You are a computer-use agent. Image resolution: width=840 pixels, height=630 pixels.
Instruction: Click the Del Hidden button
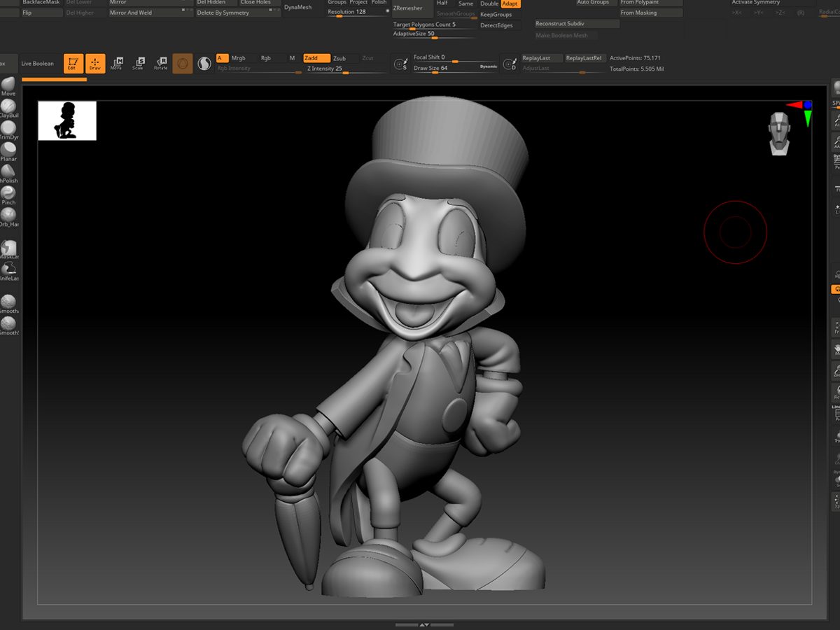(216, 3)
